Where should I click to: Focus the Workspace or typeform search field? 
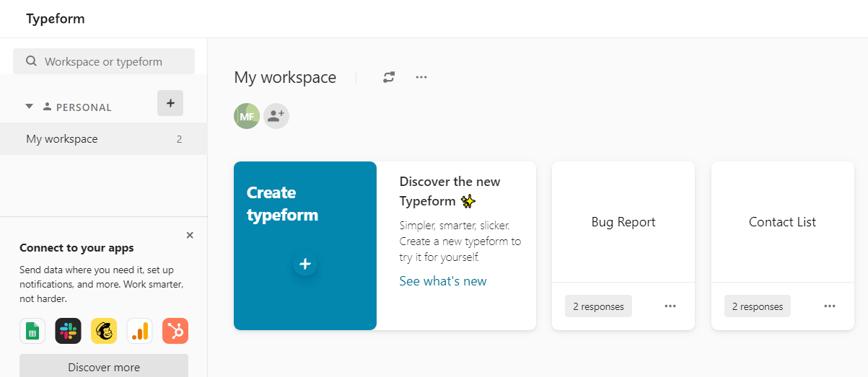pyautogui.click(x=104, y=61)
